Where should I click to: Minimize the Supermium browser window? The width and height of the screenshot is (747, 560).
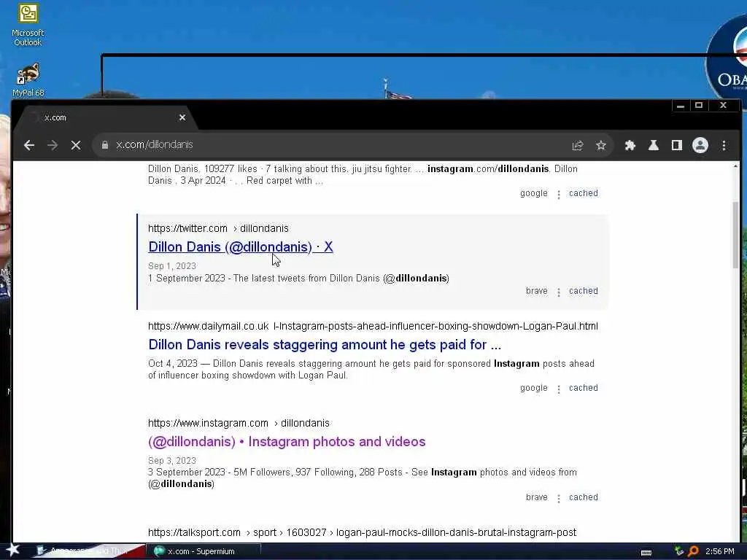[681, 106]
